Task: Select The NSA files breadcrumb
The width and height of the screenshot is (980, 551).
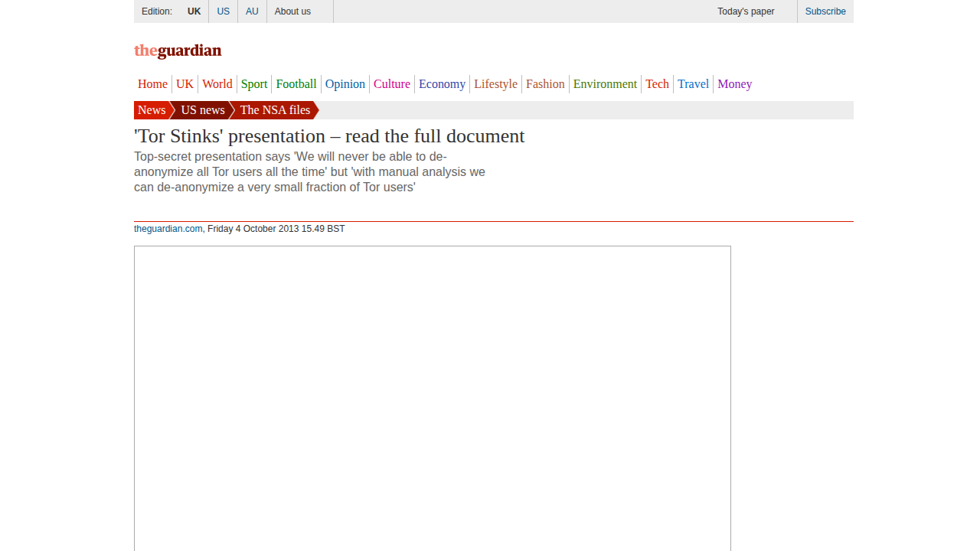Action: point(275,110)
